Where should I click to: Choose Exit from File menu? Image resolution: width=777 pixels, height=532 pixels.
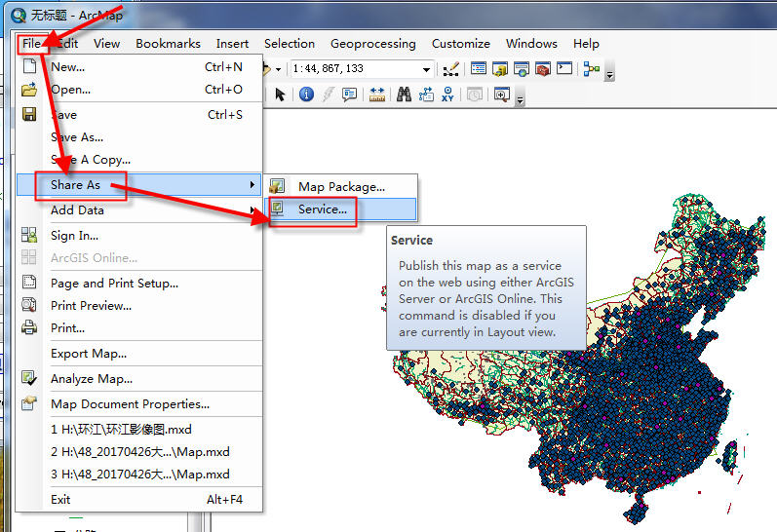pos(139,499)
